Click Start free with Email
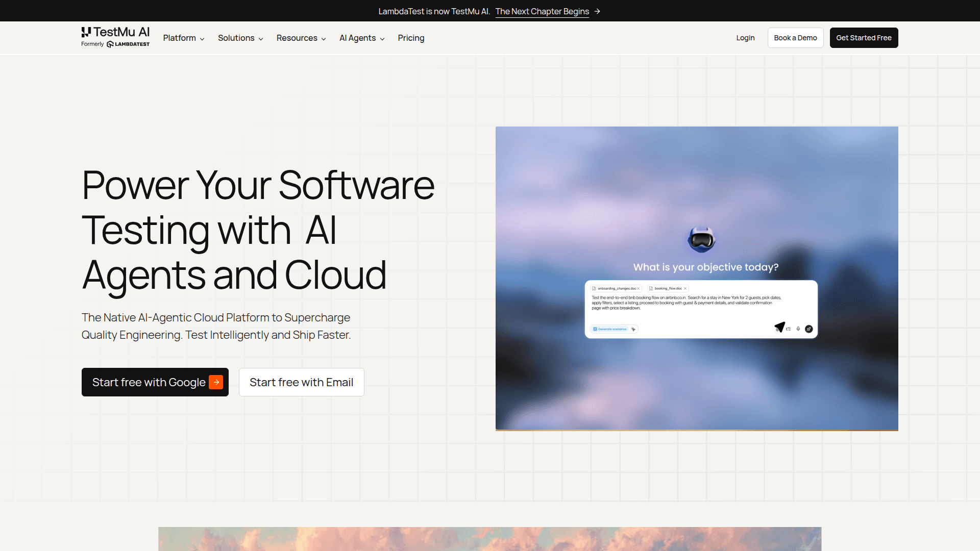Viewport: 980px width, 551px height. pyautogui.click(x=301, y=382)
